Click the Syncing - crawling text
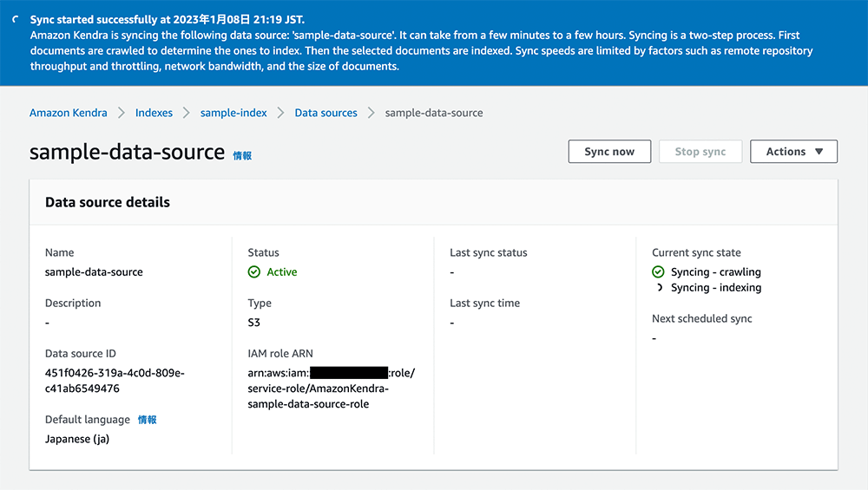 tap(716, 272)
